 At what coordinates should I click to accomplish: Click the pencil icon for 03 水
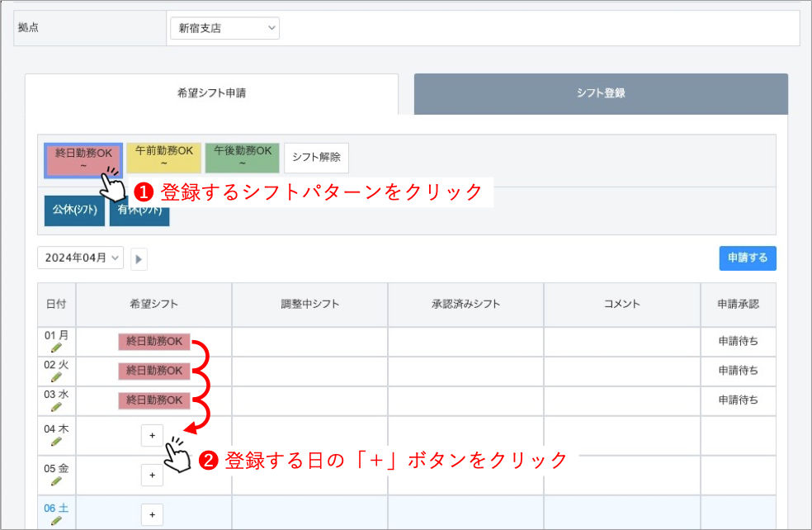(x=56, y=407)
